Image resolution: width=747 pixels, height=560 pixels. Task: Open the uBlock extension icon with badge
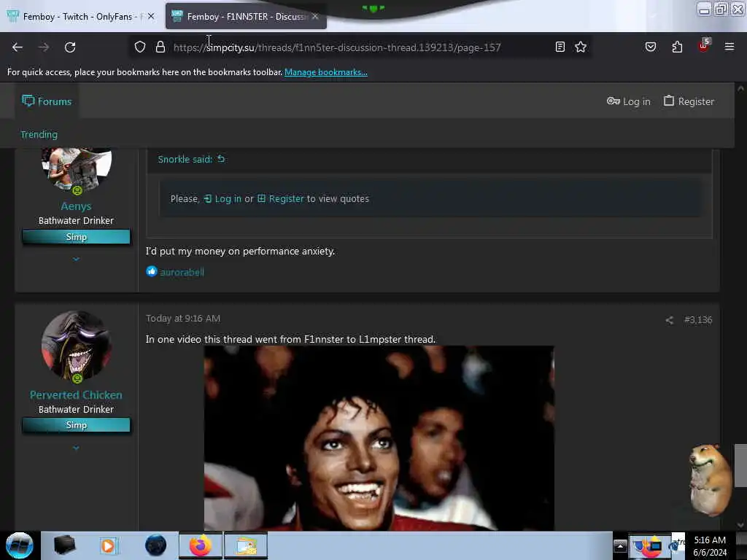coord(704,46)
